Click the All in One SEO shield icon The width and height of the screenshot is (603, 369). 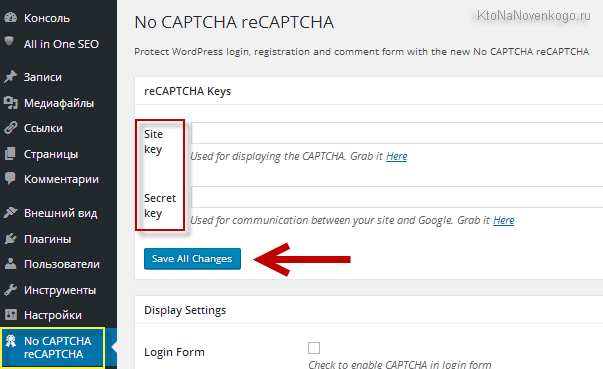10,42
